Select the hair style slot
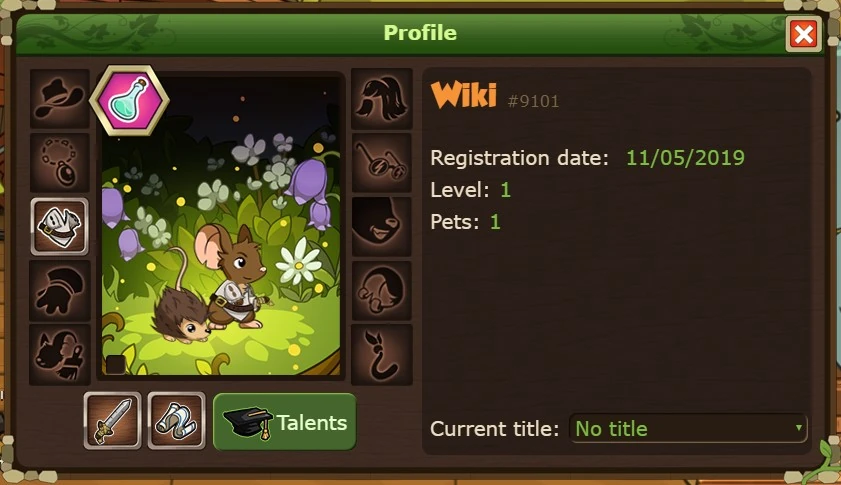 382,99
